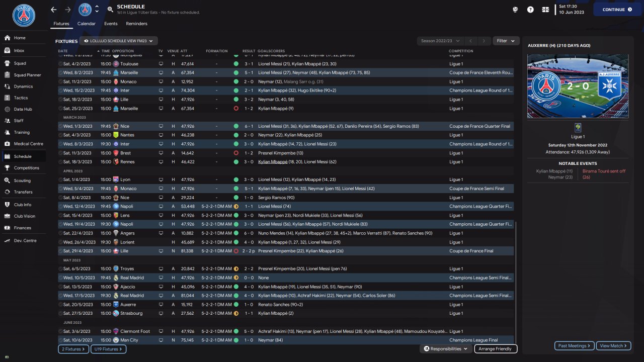
Task: Tick the circle on the Ajaccio 13/5/2023 row
Action: 60,287
